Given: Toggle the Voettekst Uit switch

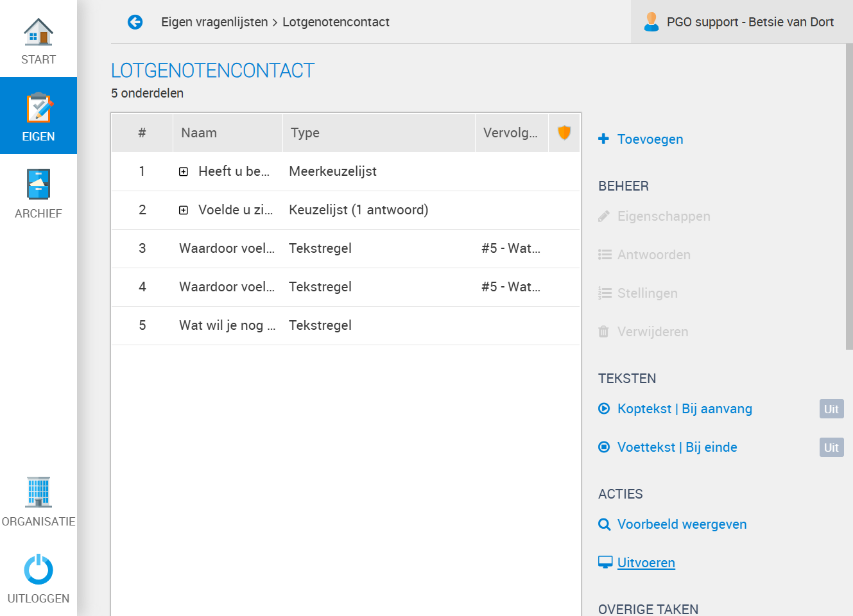Looking at the screenshot, I should point(831,447).
